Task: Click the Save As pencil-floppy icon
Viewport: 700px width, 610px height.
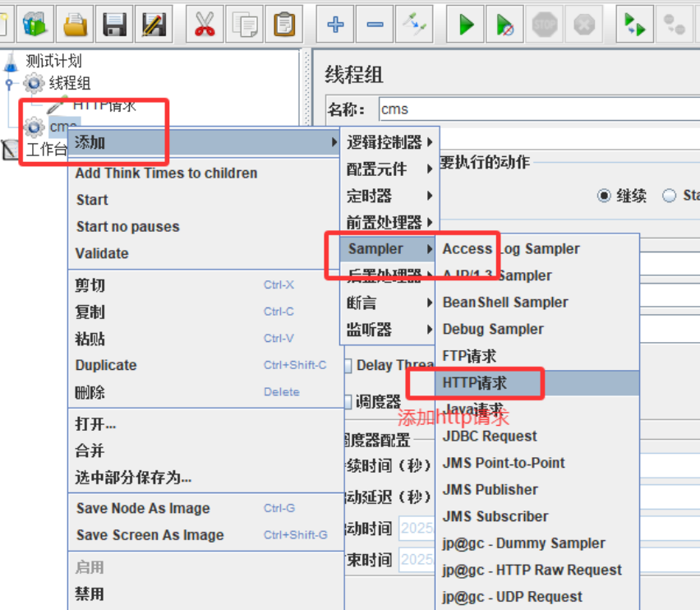Action: pyautogui.click(x=154, y=24)
